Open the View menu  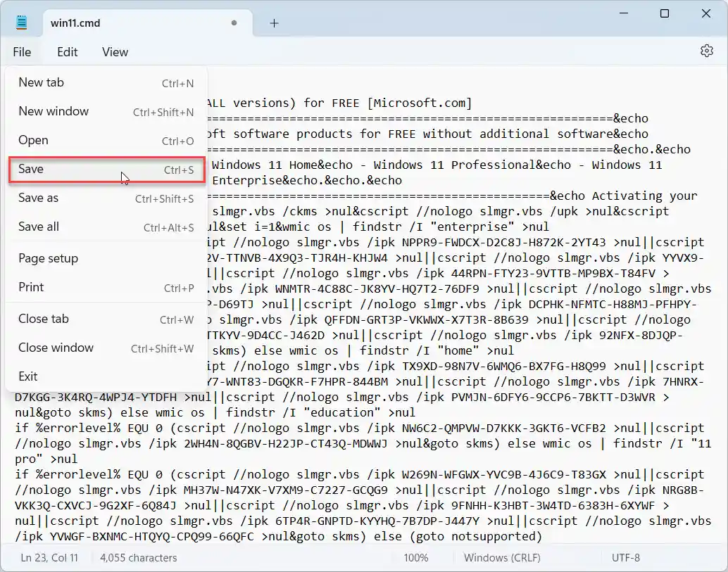[x=114, y=51]
